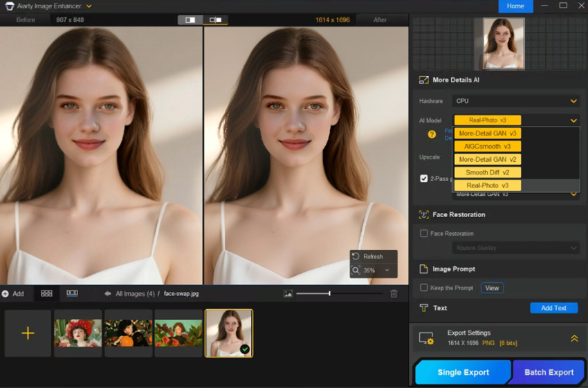The image size is (588, 388).
Task: Click the Aiarty Image Enhancer logo icon
Action: [x=9, y=6]
